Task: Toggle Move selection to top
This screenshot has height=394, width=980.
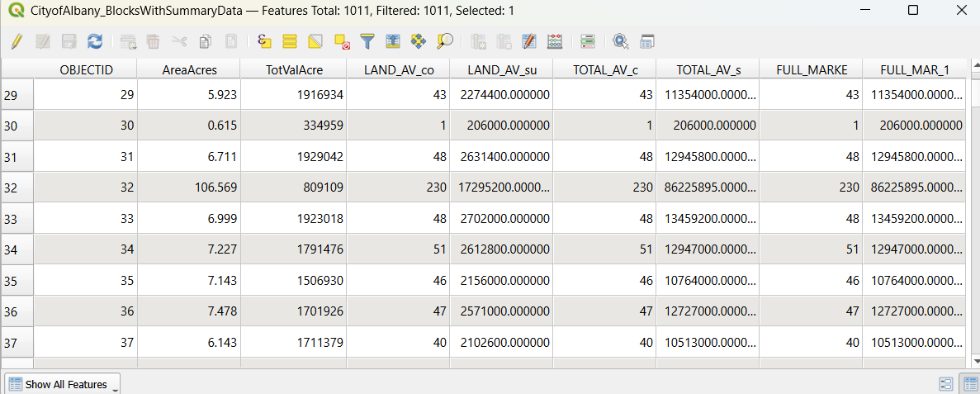Action: [x=393, y=41]
